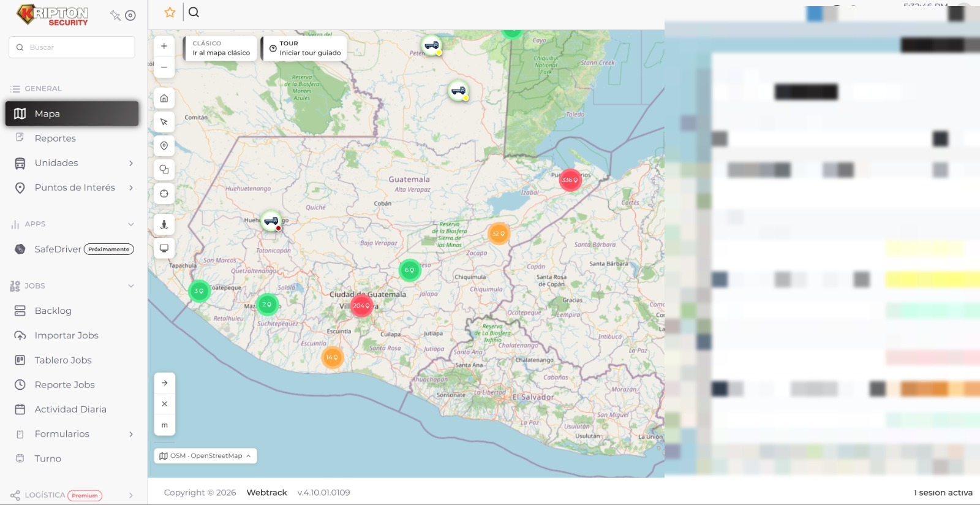Open the orange 14 cluster near Escuintla

point(332,357)
